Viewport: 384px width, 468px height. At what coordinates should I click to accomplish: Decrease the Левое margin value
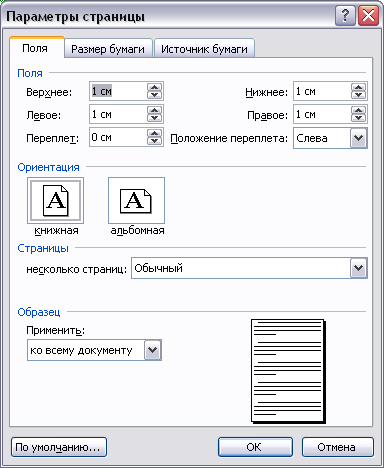click(x=154, y=118)
